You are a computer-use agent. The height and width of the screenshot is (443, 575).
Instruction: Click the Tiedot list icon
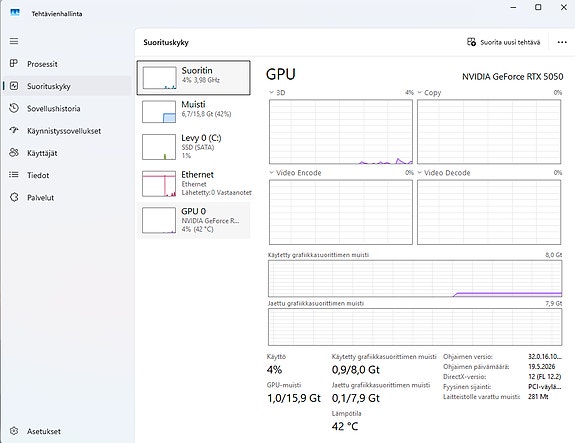[x=14, y=175]
